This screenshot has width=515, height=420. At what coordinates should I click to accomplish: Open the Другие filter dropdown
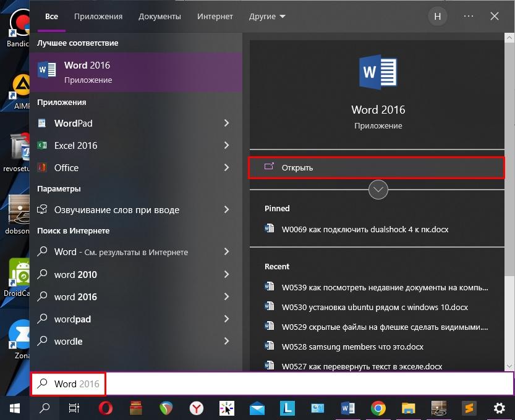pos(267,17)
